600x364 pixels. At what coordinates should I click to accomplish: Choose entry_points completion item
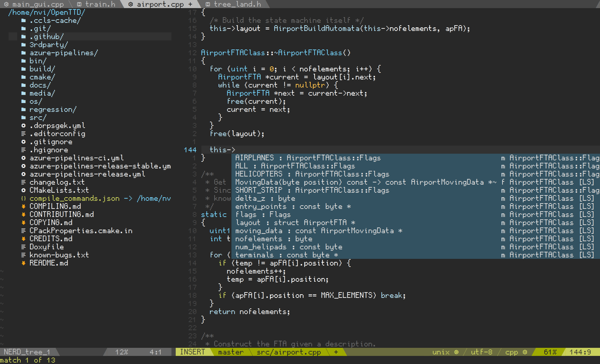tap(415, 206)
